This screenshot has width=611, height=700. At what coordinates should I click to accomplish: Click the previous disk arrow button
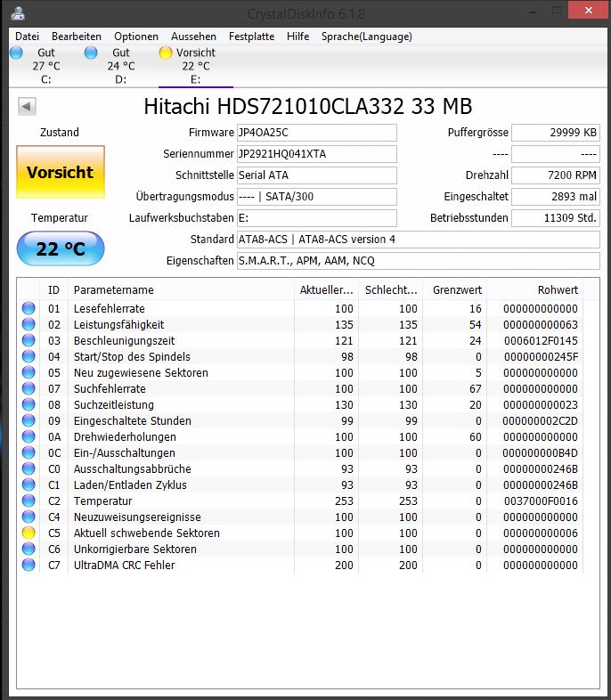click(x=27, y=106)
